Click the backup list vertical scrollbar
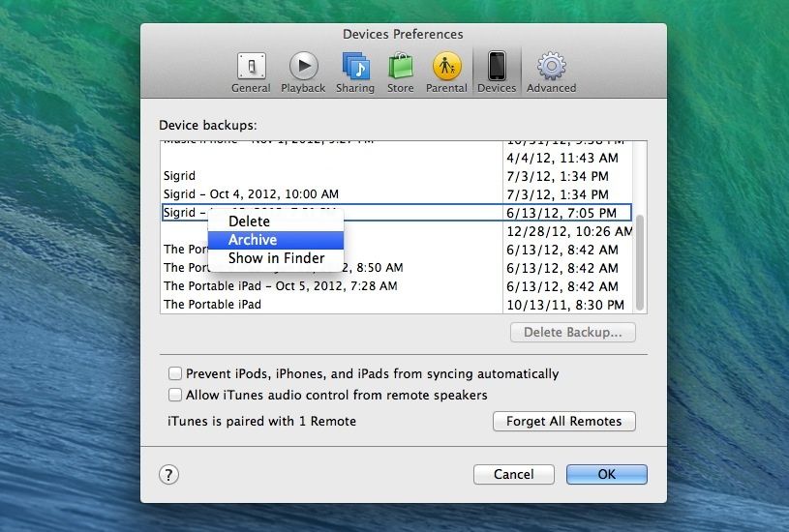 point(639,261)
